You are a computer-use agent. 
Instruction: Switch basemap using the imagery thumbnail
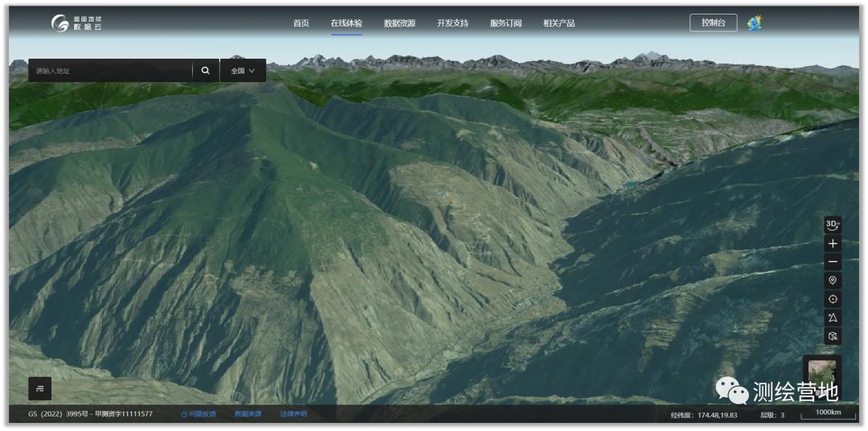tap(821, 372)
